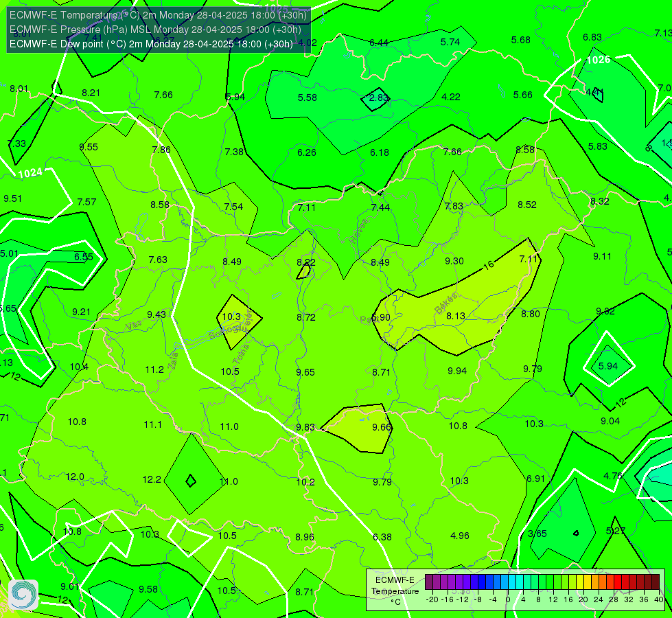The height and width of the screenshot is (618, 672).
Task: Click the 1026 pressure isobar label
Action: [x=599, y=60]
